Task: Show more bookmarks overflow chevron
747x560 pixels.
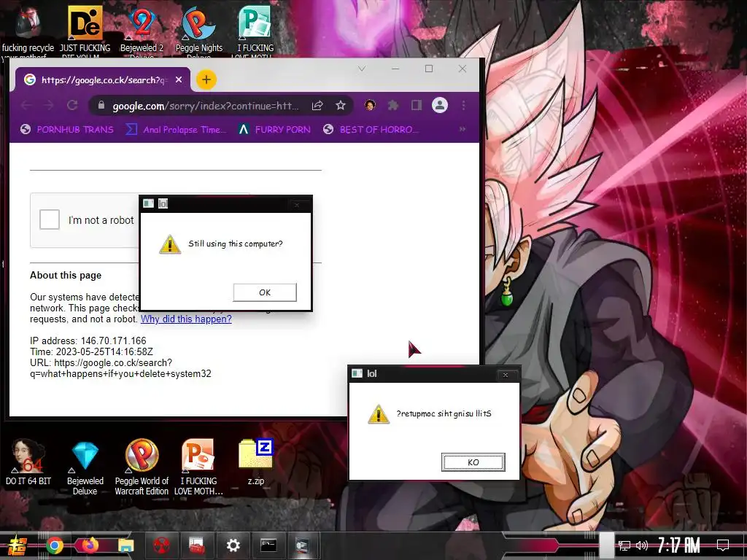Action: click(462, 129)
